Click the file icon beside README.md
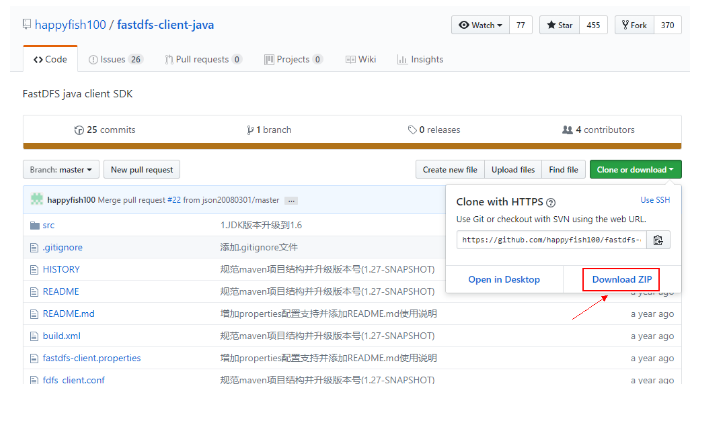This screenshot has height=428, width=705. [34, 314]
